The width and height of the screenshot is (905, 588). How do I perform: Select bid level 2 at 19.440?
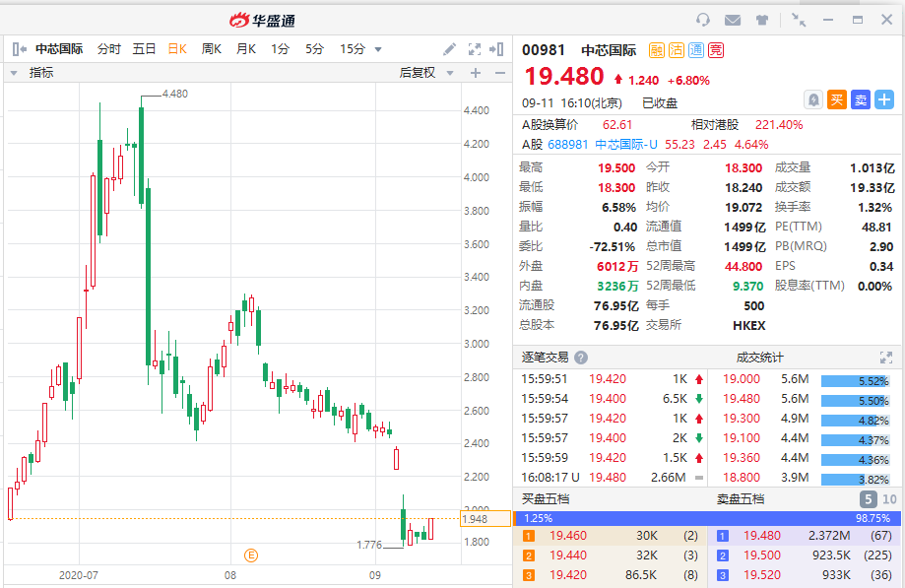[x=611, y=555]
